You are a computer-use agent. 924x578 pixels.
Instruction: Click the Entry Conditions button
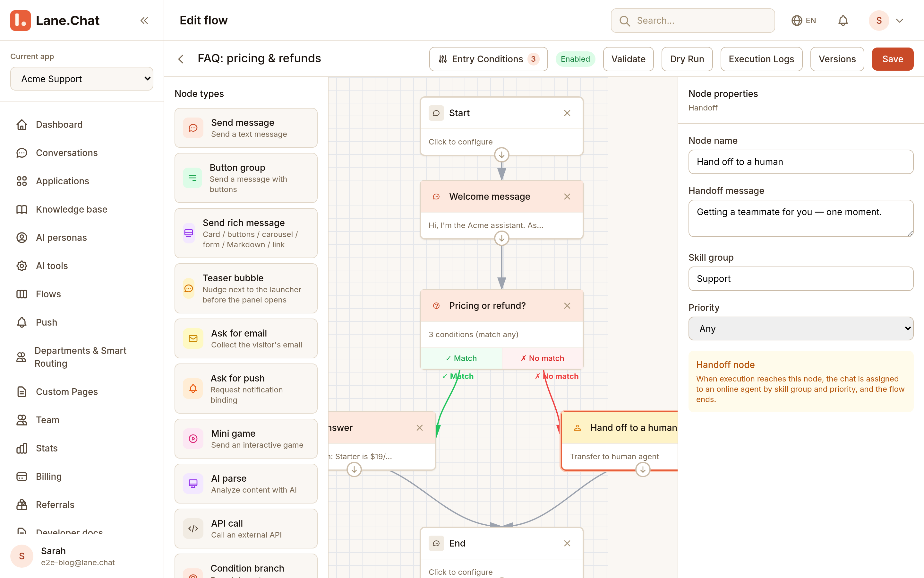(488, 59)
